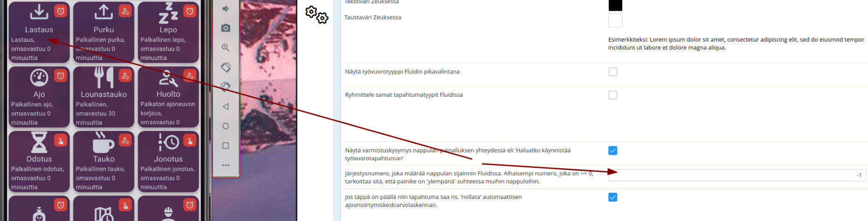
Task: Click the 'Esimerkkiteksti: Lorem ipsum' sample text
Action: (x=736, y=43)
